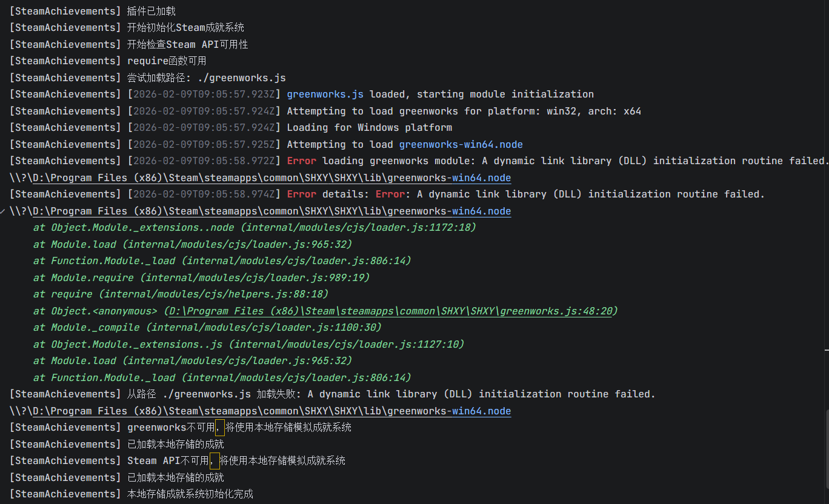Click the 'Steam API不可用' log line

point(178,461)
